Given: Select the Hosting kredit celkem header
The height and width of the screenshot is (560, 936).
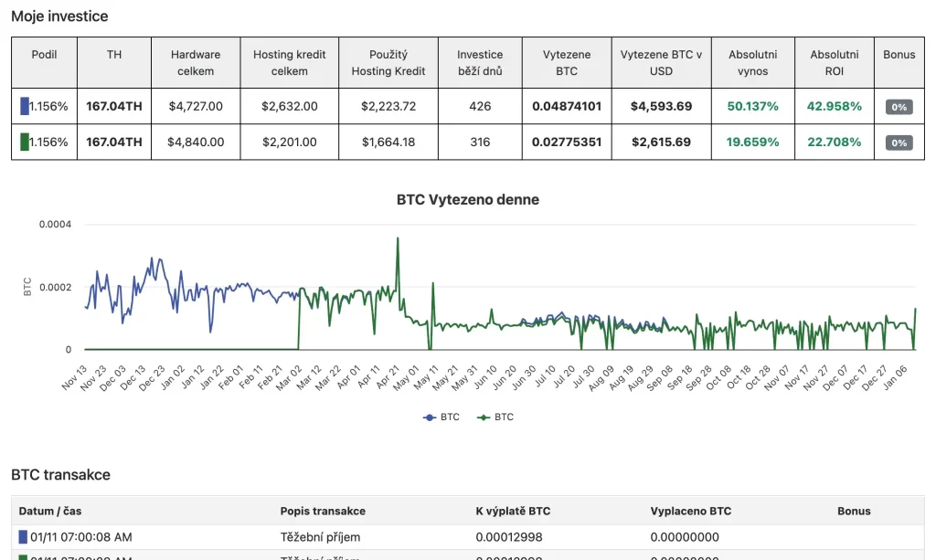Looking at the screenshot, I should pyautogui.click(x=290, y=63).
